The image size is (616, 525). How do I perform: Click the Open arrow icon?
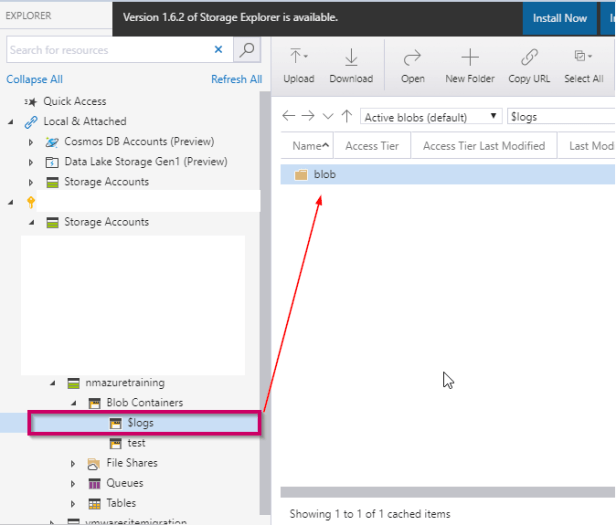click(x=412, y=58)
